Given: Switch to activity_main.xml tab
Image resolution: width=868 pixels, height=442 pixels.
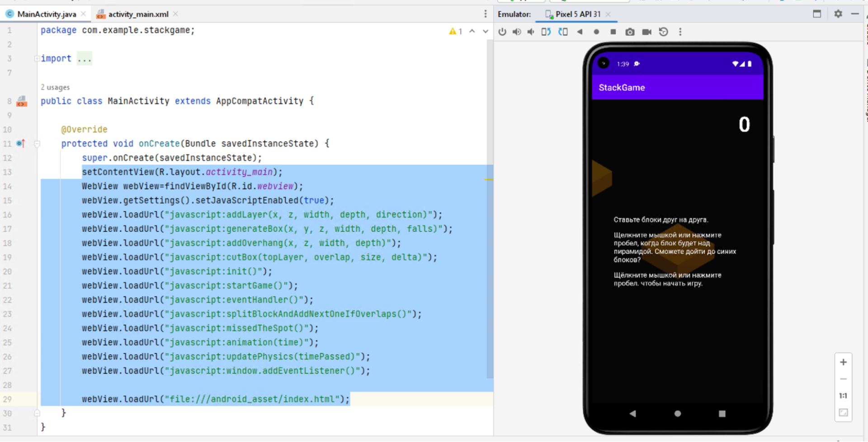Looking at the screenshot, I should pos(138,14).
